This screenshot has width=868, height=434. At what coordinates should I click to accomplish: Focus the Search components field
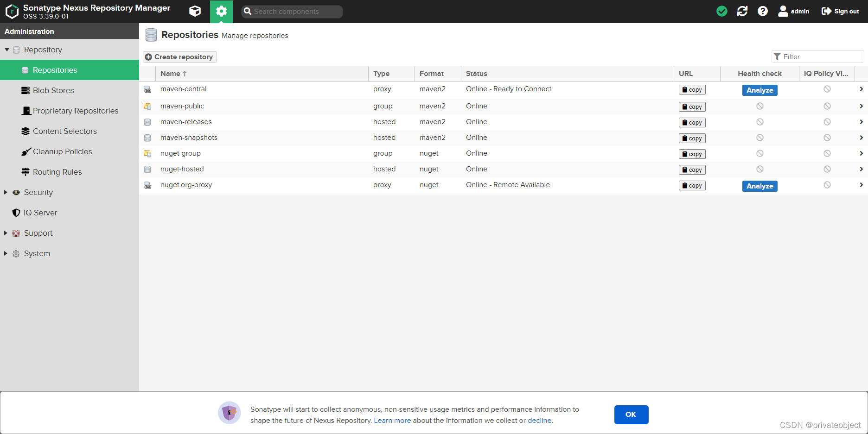click(x=292, y=12)
